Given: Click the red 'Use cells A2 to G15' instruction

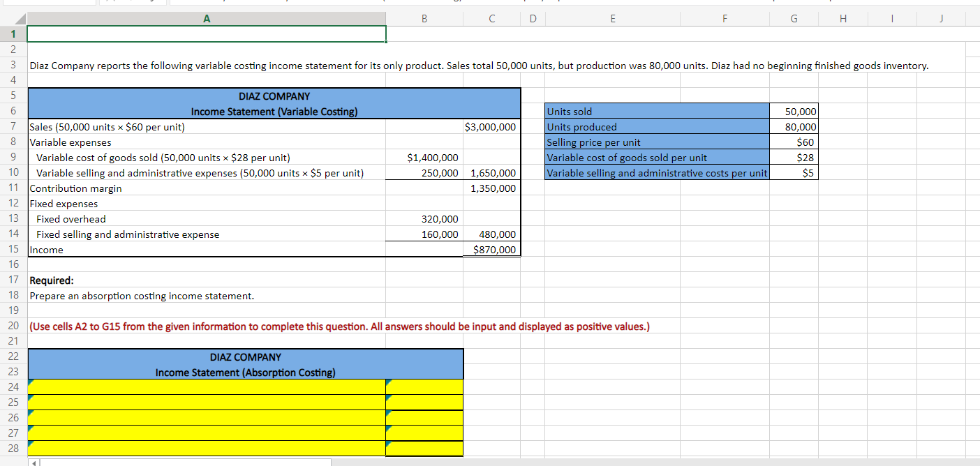Looking at the screenshot, I should click(339, 326).
